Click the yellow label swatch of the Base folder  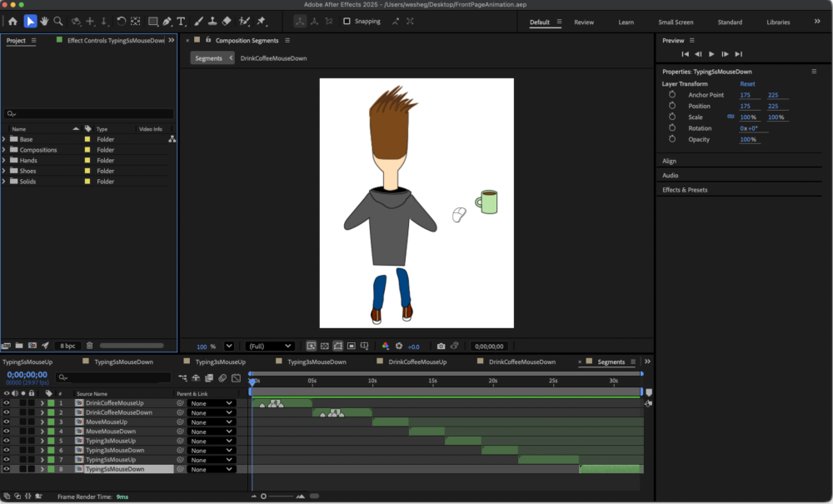coord(87,139)
